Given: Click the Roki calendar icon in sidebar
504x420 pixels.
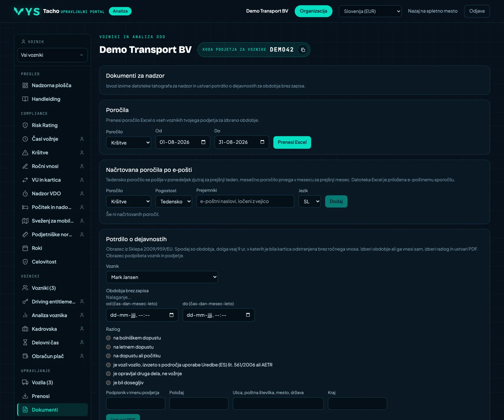Looking at the screenshot, I should (25, 248).
